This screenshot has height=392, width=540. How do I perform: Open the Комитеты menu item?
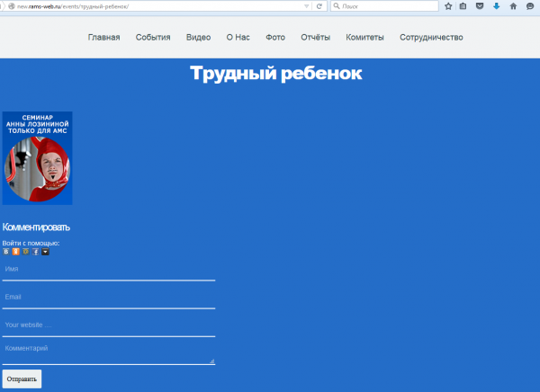[364, 37]
